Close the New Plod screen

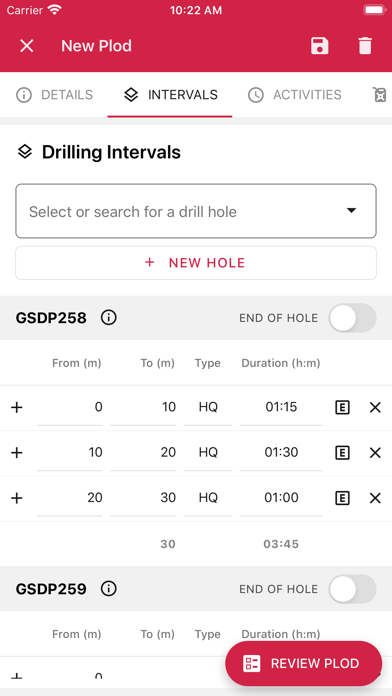coord(27,46)
